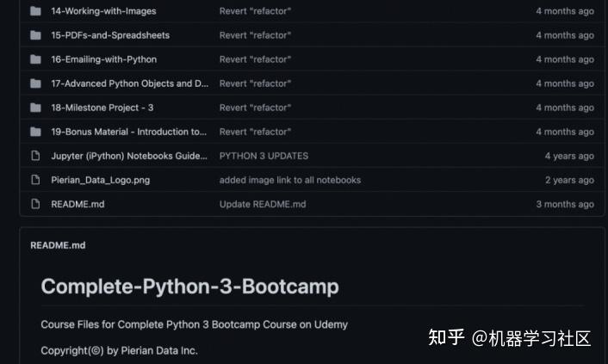View Revert "refactor" commit for 14-Working-with-Images
This screenshot has height=364, width=608.
coord(255,11)
